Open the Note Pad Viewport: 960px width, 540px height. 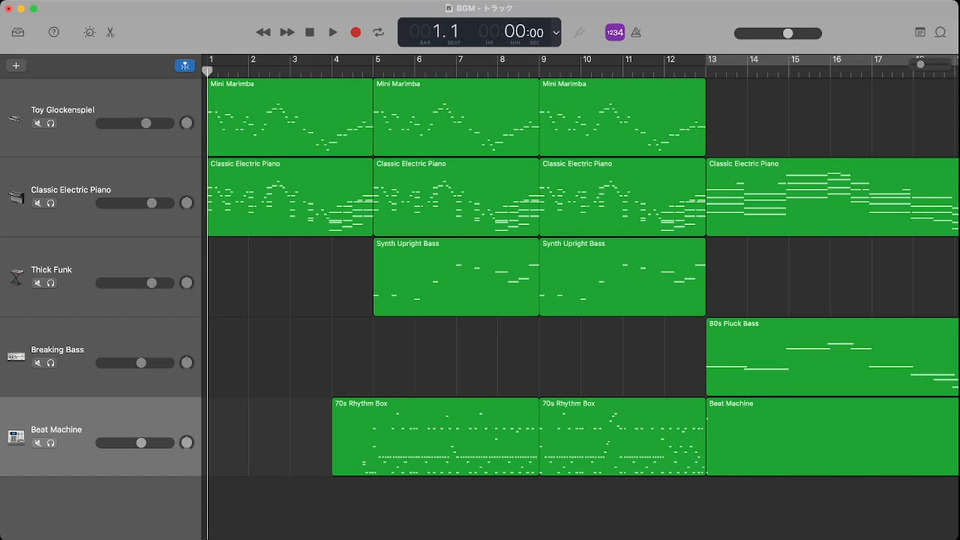click(920, 32)
